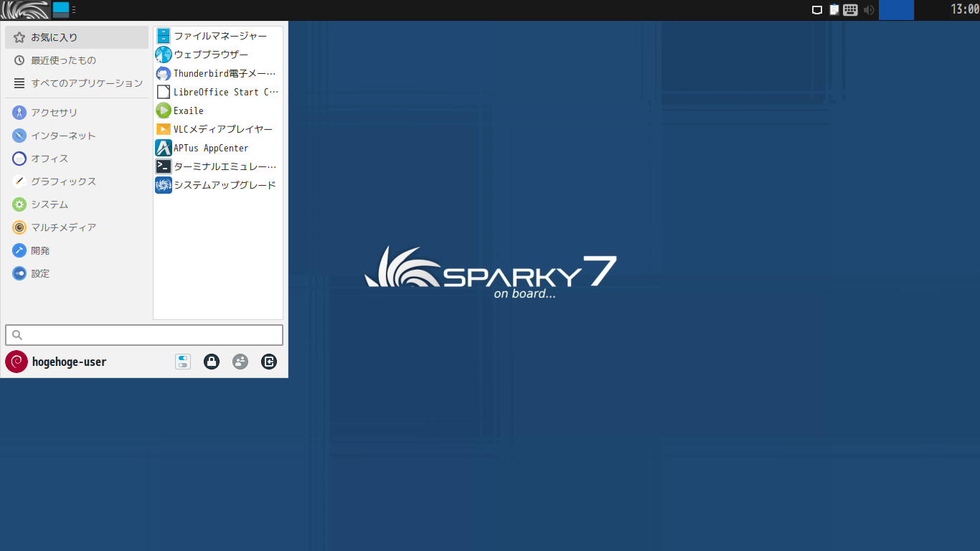Click the display tray icon
The height and width of the screenshot is (551, 980).
point(817,10)
